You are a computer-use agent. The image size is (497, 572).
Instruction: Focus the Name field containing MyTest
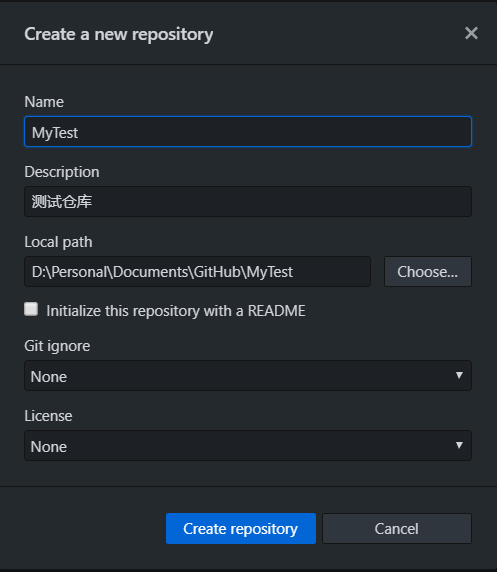[248, 132]
